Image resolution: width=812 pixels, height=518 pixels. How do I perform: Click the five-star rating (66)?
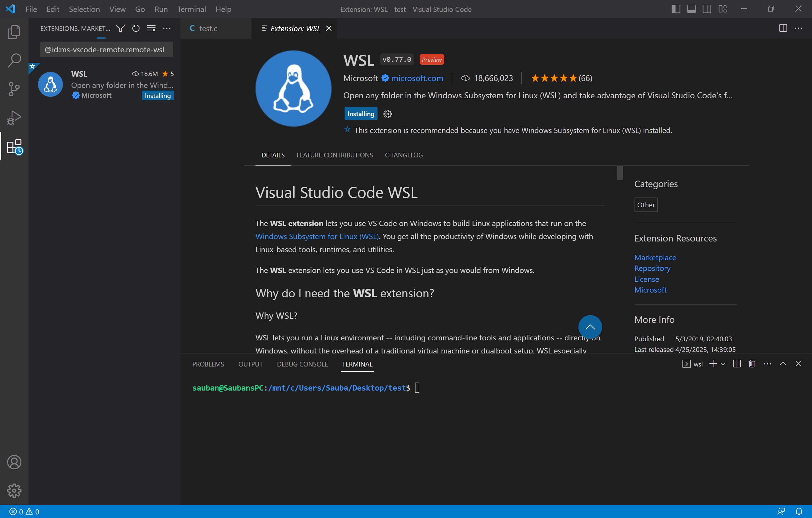coord(562,78)
